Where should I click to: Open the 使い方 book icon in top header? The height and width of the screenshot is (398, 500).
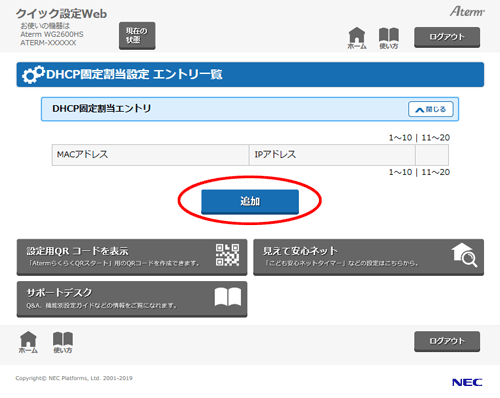coord(389,38)
